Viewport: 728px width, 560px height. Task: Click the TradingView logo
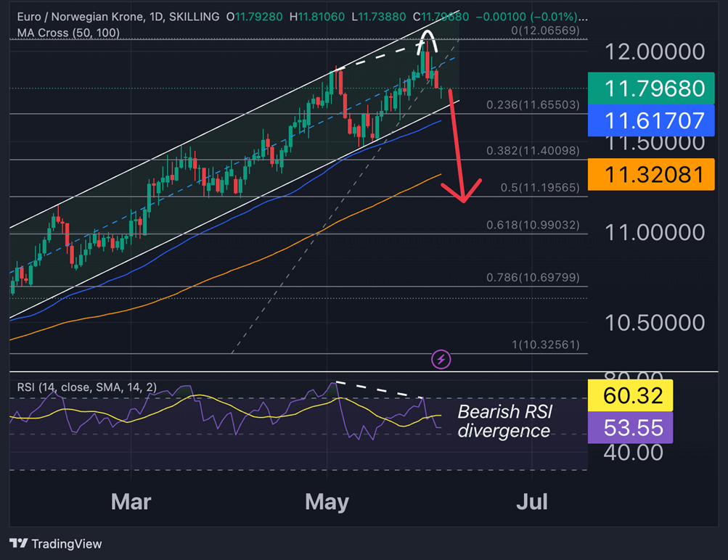pos(56,544)
